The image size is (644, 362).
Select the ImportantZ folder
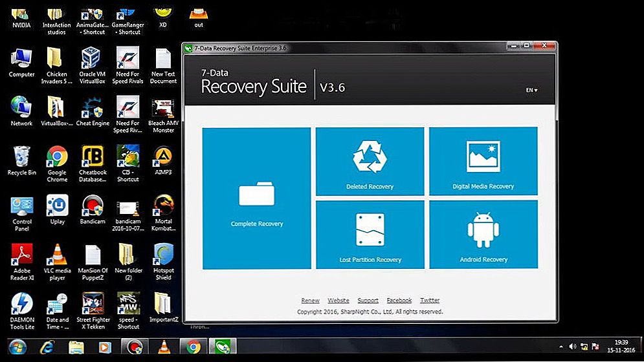pos(164,308)
